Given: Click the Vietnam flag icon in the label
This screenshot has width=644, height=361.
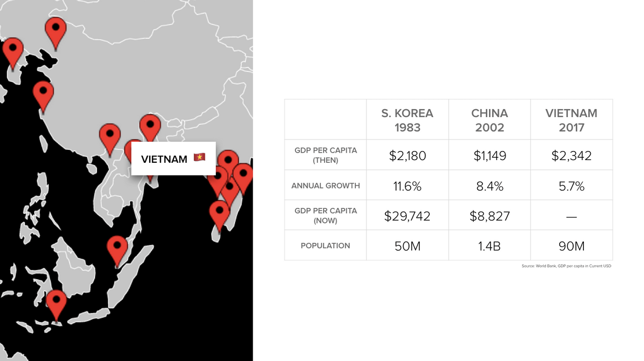Looking at the screenshot, I should 200,157.
